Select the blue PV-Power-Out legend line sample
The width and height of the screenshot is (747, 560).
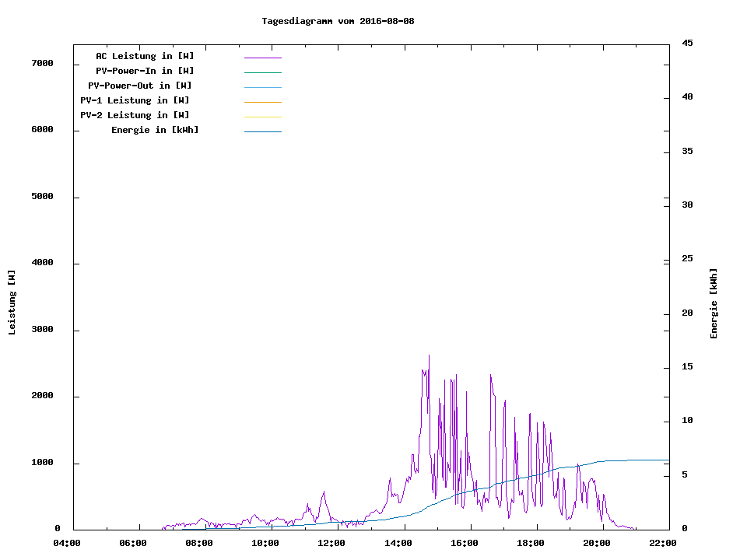click(x=262, y=87)
